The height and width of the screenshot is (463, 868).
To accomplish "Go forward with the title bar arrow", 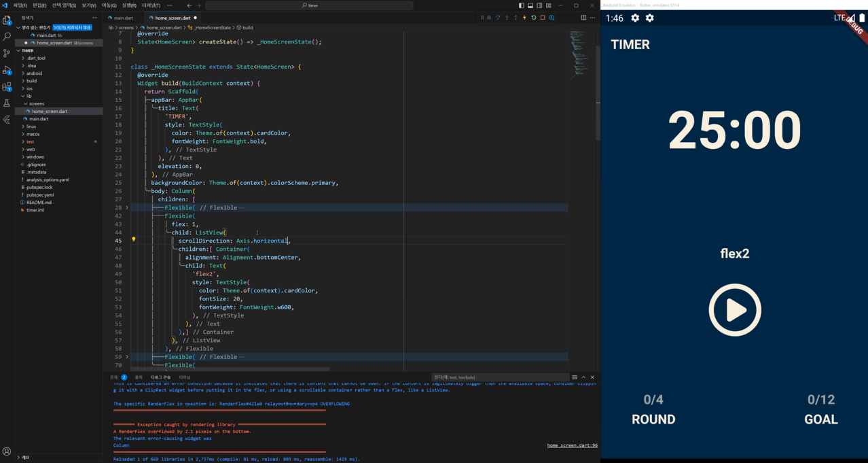I will [198, 5].
